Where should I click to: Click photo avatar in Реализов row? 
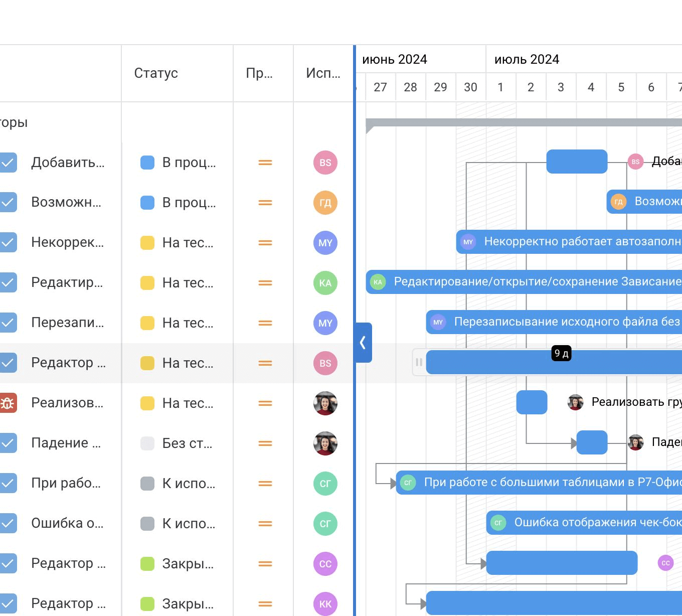coord(325,403)
